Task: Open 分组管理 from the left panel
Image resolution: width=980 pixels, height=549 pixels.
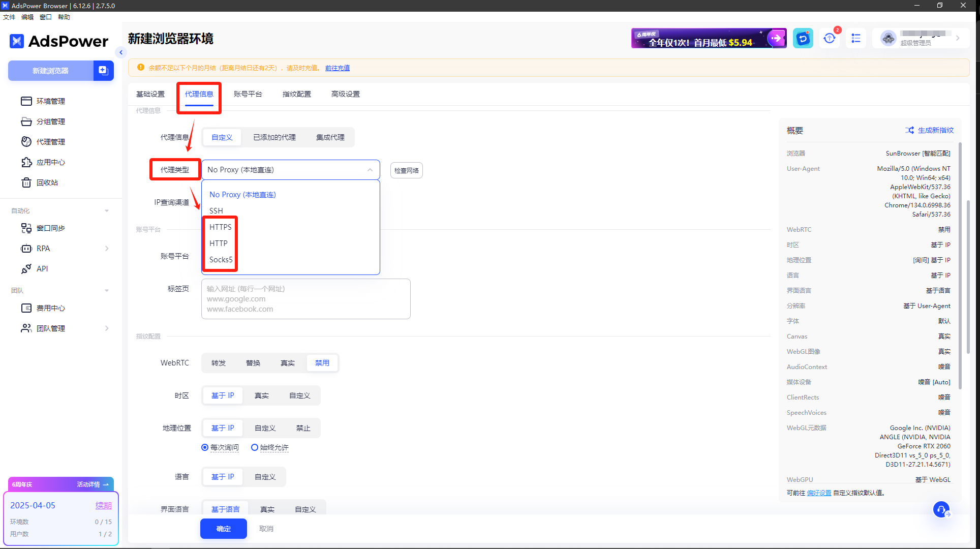Action: (51, 121)
